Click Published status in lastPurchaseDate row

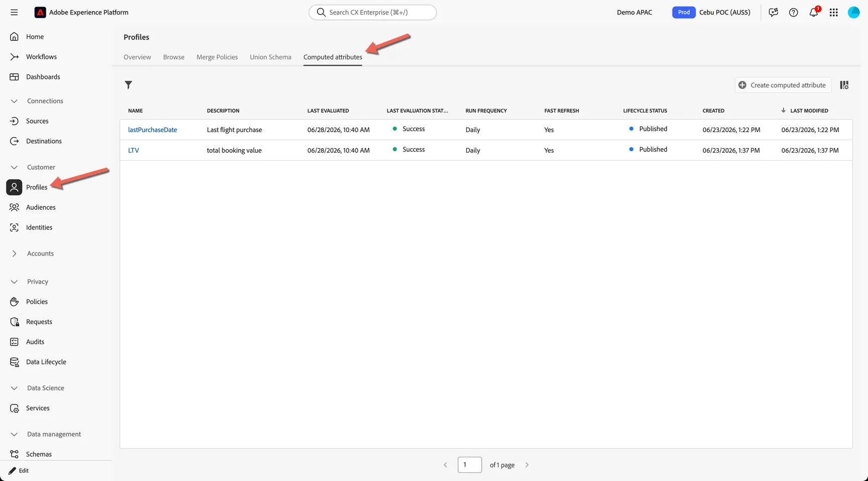pos(653,129)
